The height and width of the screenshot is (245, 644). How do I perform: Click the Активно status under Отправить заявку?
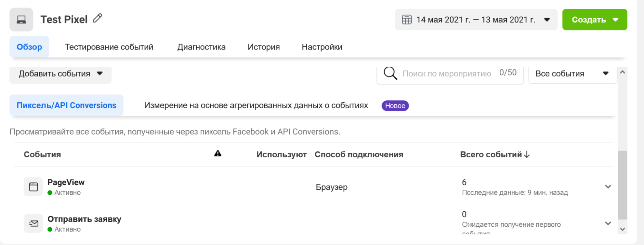[x=67, y=229]
